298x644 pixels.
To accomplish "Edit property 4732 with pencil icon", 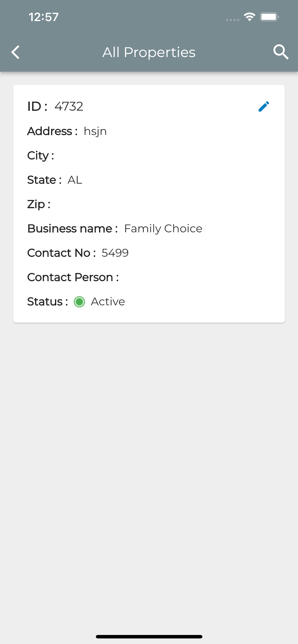I will click(x=264, y=106).
